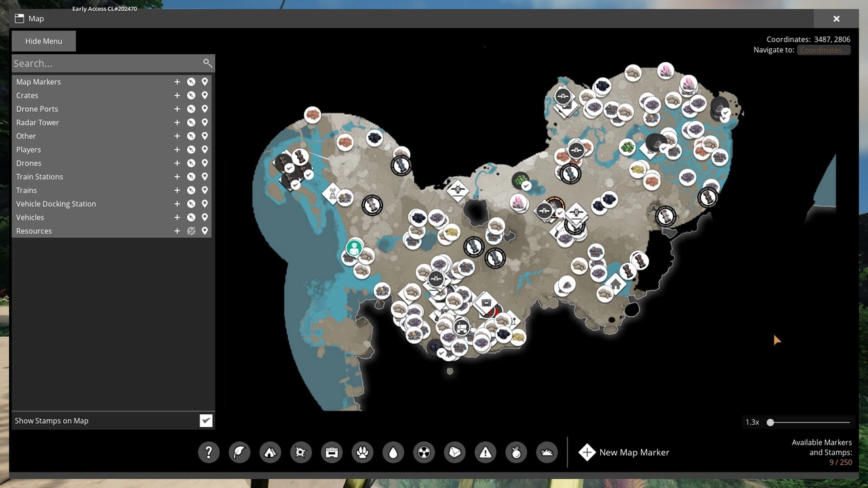Select the water droplet stamp
The image size is (868, 488).
393,452
